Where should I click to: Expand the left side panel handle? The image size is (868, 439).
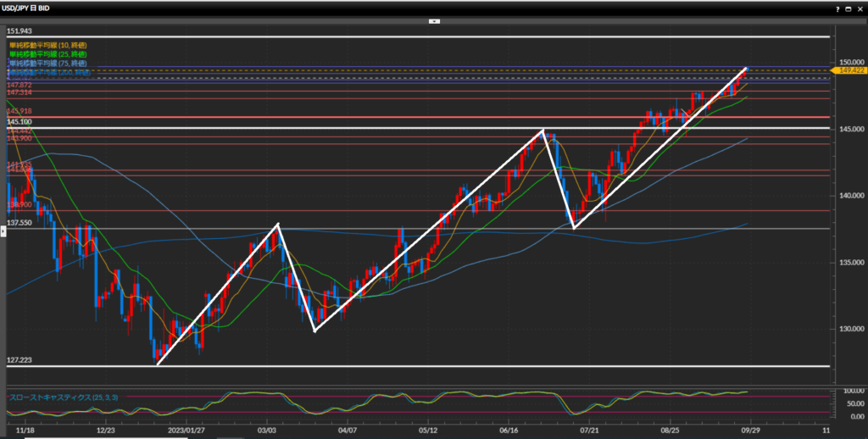point(3,231)
